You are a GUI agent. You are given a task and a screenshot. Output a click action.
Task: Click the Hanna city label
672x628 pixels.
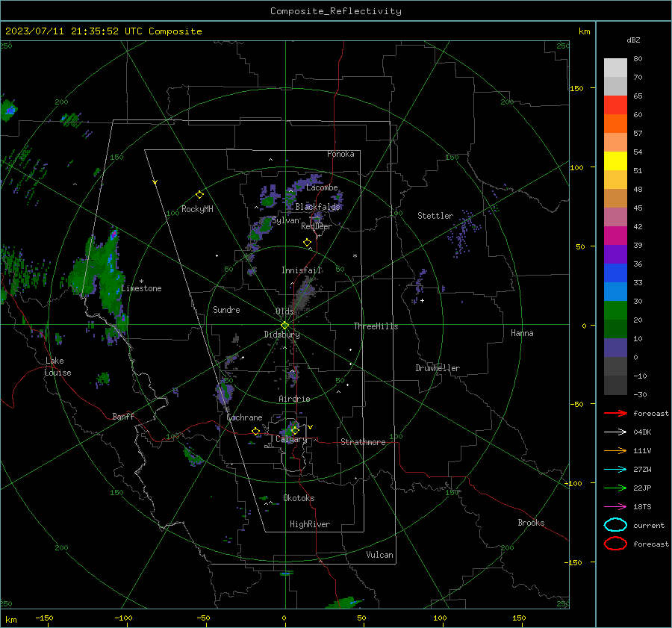click(x=522, y=333)
